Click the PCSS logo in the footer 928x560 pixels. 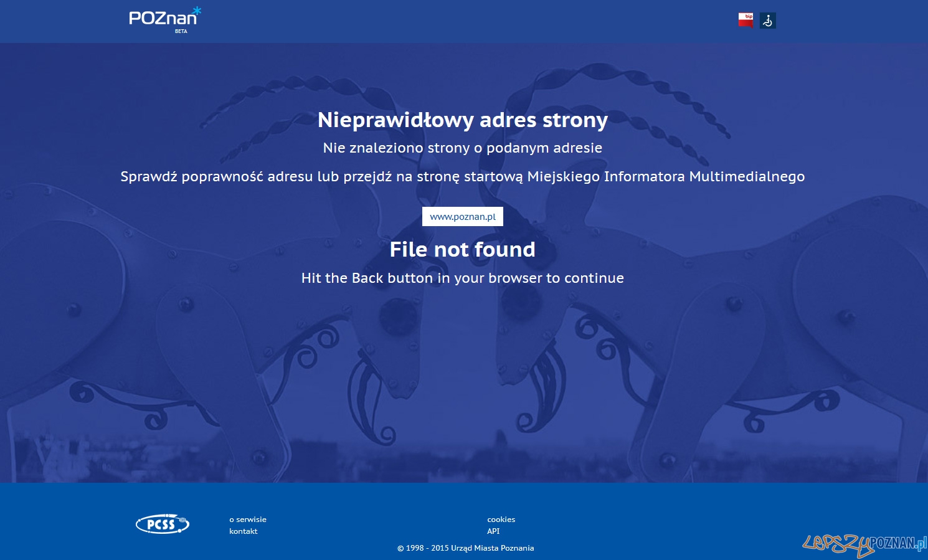[162, 524]
